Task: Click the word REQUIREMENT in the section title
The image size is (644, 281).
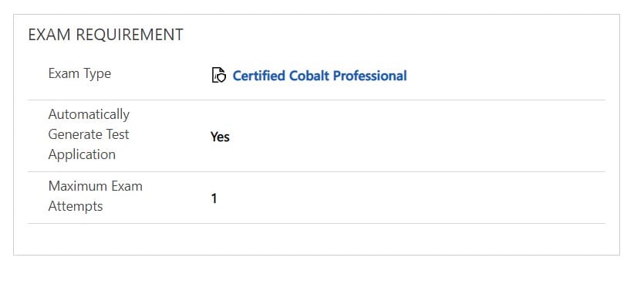Action: [130, 35]
